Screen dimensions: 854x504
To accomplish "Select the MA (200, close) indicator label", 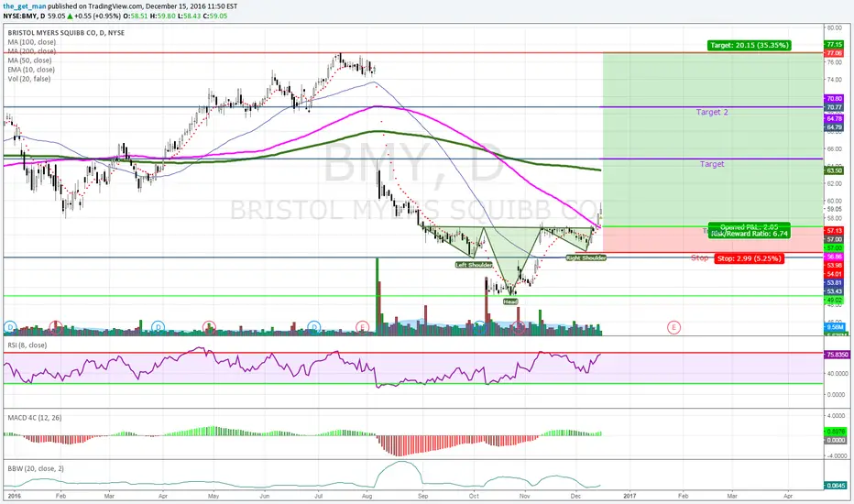I will (31, 51).
